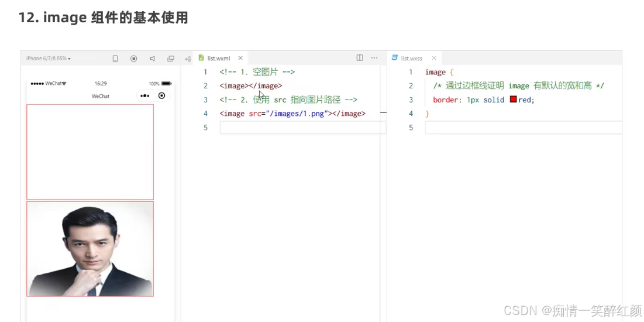Click empty line 5 in the list.wxml editor
Viewport: 644px width, 322px height.
coord(302,128)
